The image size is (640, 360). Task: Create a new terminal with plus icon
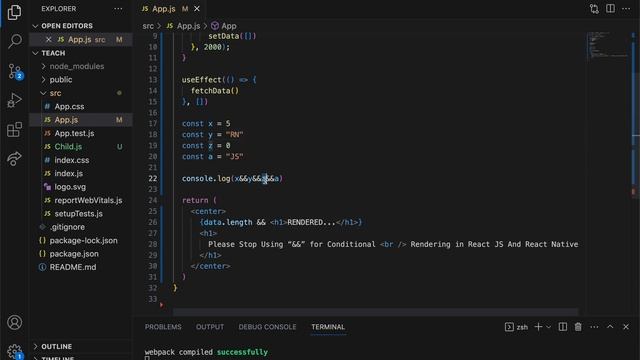538,327
